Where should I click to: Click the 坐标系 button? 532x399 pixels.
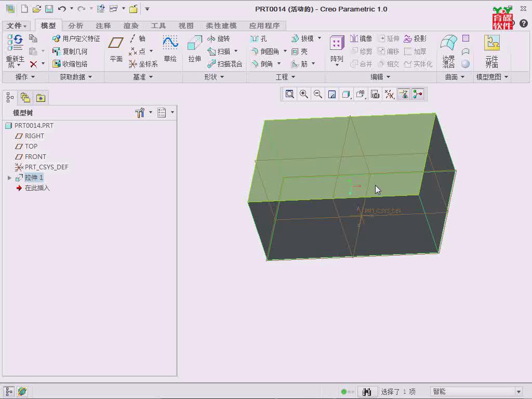[143, 64]
